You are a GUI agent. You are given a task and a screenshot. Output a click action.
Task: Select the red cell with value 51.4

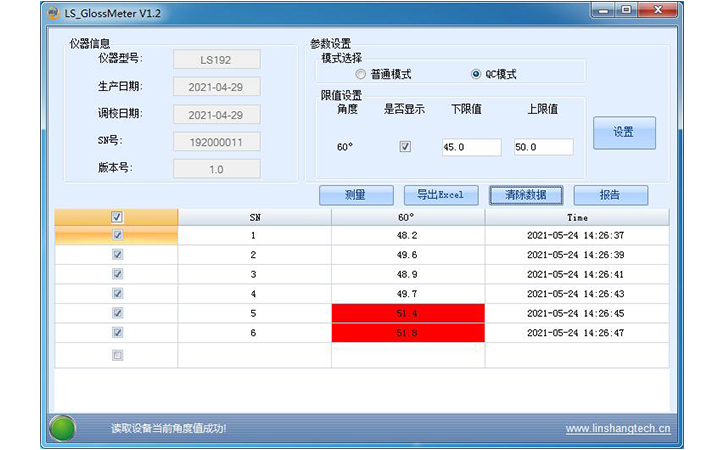[x=408, y=313]
